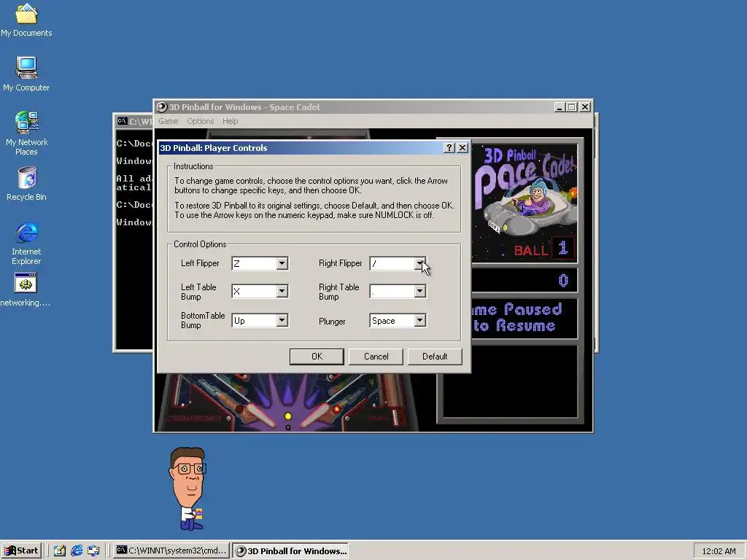Screen dimensions: 747x560
Task: Click the Cancel button
Action: (376, 357)
